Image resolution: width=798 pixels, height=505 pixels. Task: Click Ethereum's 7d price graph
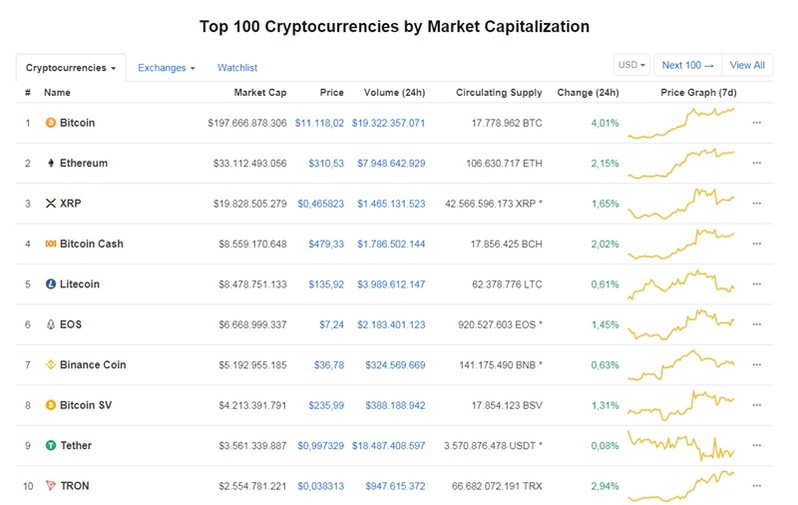681,163
